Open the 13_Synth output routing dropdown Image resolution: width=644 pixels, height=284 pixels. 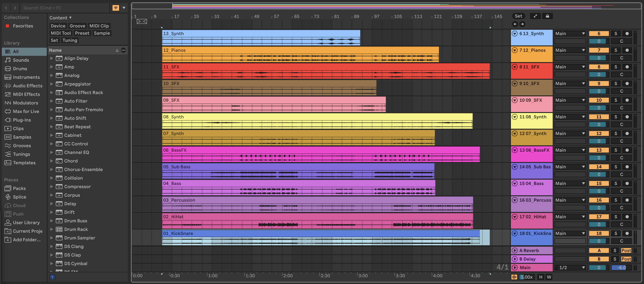click(570, 34)
